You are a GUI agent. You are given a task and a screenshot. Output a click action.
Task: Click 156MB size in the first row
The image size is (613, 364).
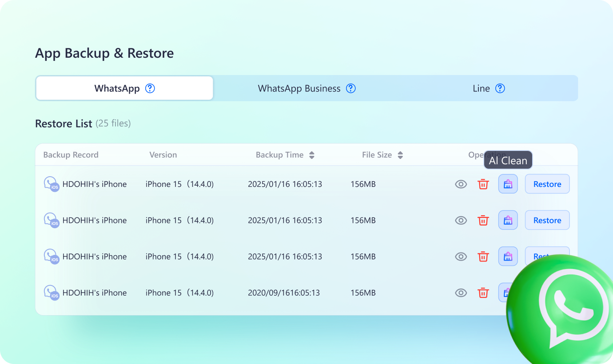click(363, 184)
